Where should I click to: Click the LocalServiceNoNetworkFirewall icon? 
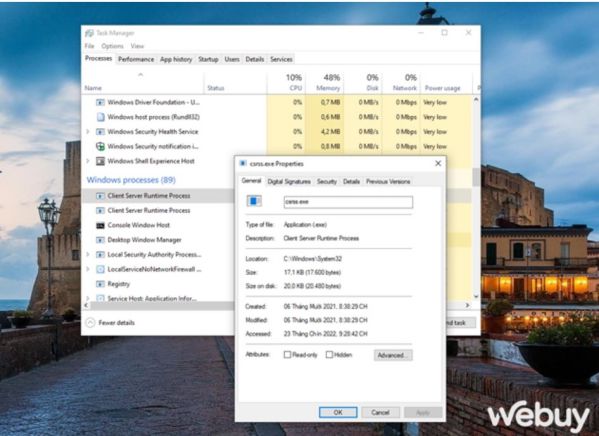(x=100, y=269)
